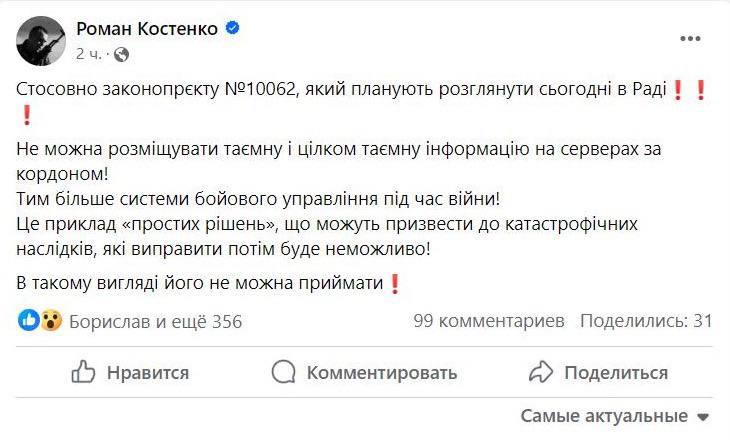View who shared via Поделились: 31
This screenshot has width=730, height=440.
pos(645,321)
